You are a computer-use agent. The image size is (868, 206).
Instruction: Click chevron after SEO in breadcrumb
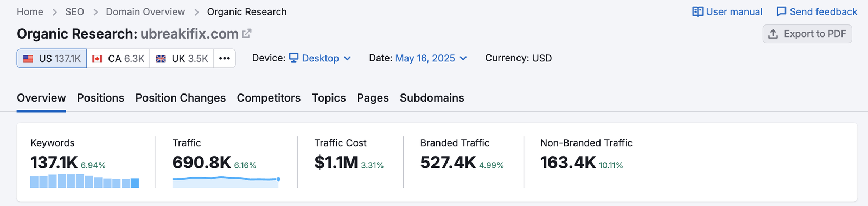point(95,12)
